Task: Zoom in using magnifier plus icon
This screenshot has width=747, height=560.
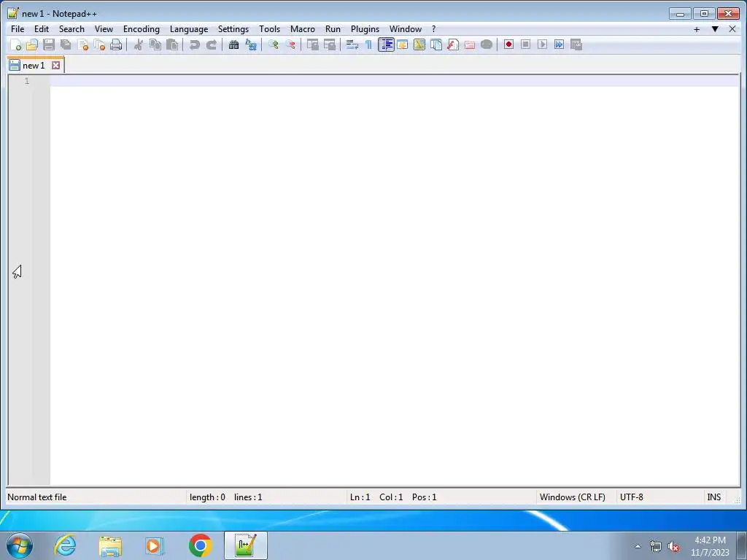Action: click(273, 44)
